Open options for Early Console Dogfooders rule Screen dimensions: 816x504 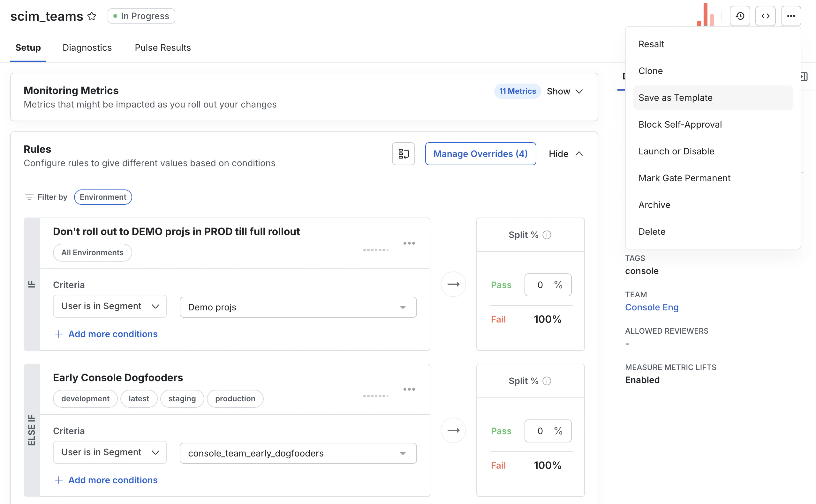click(409, 389)
